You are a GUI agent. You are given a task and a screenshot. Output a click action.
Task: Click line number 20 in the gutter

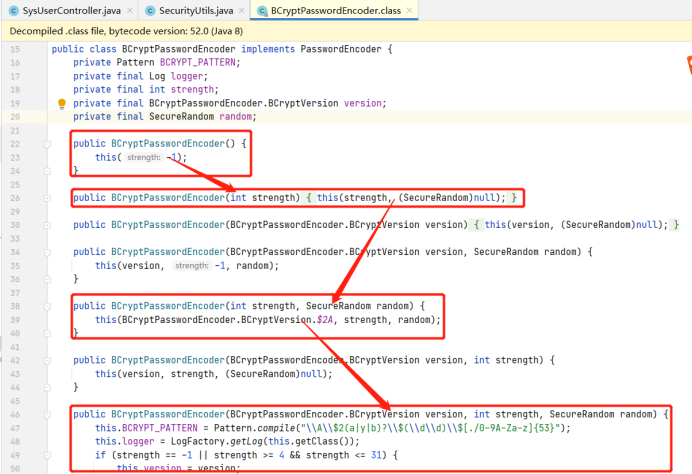(15, 117)
